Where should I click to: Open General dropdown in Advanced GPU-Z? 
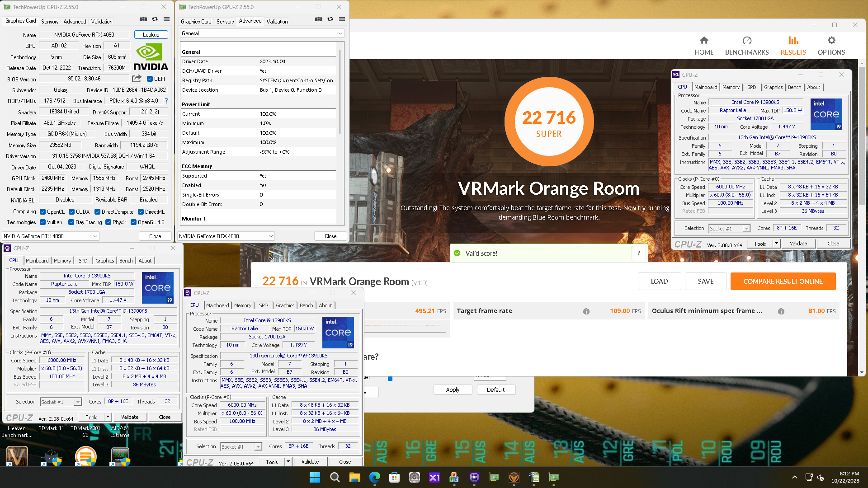(262, 33)
